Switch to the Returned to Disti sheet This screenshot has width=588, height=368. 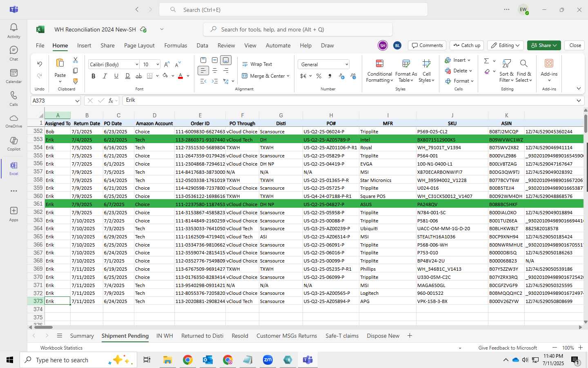[x=202, y=336]
